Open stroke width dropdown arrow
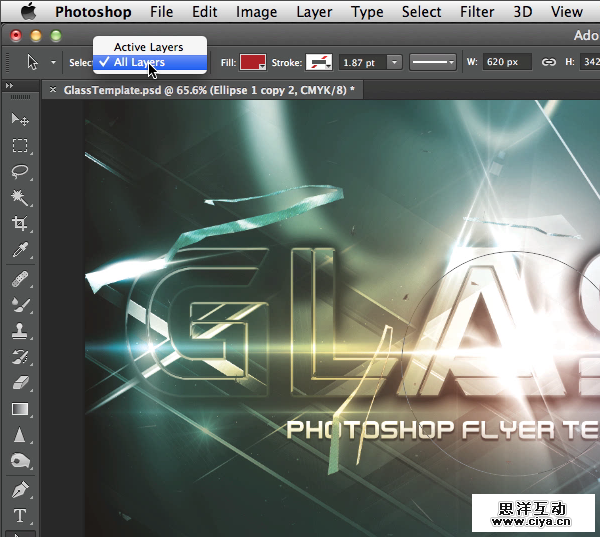The width and height of the screenshot is (600, 537). (395, 62)
